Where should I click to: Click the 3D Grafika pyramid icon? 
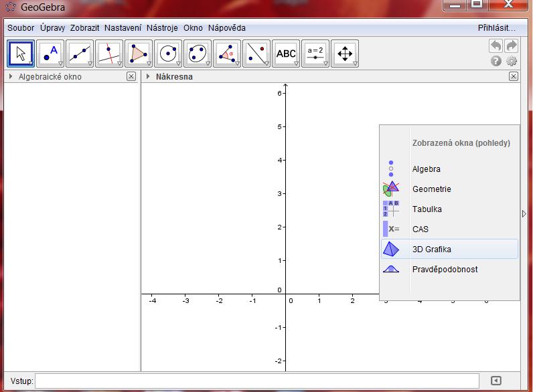(x=391, y=249)
